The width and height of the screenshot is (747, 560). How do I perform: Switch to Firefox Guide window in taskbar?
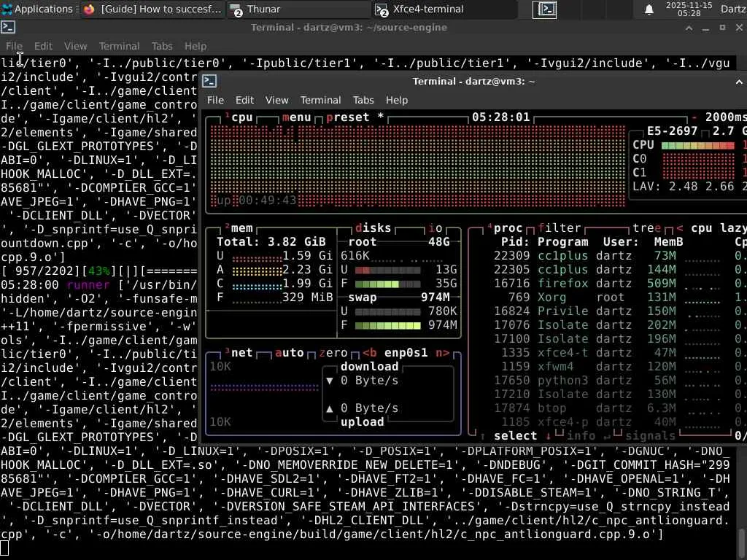point(152,9)
